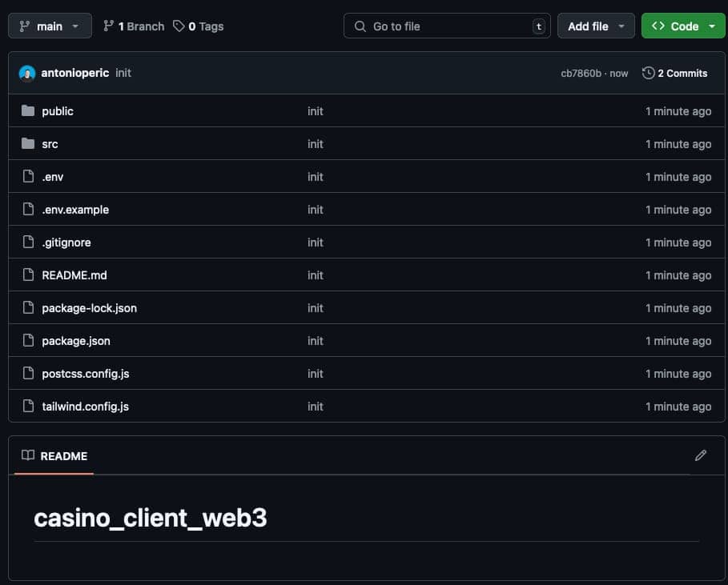Image resolution: width=728 pixels, height=585 pixels.
Task: Open init commit message in .env row
Action: [316, 177]
